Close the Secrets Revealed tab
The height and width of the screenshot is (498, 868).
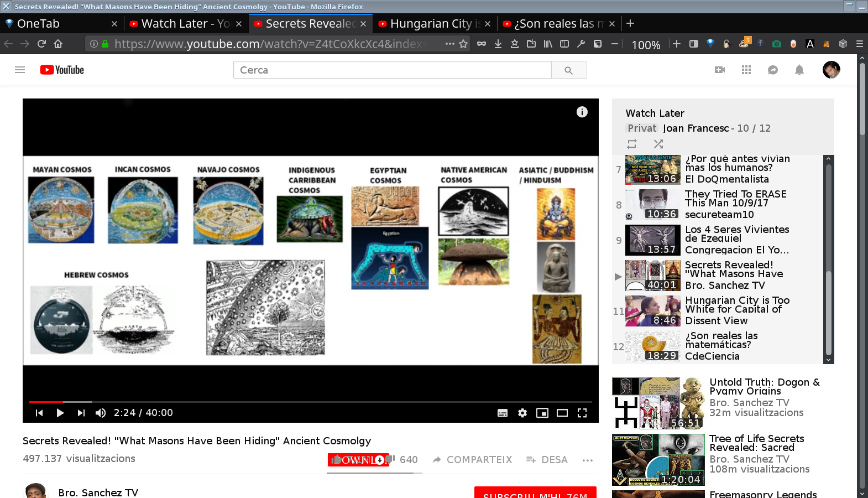coord(363,24)
